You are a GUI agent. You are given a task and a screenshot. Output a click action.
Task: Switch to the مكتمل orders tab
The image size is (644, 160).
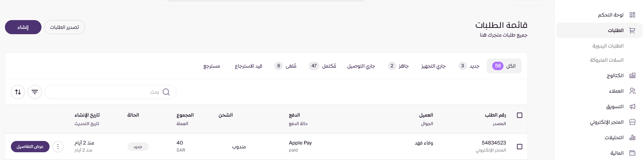point(323,66)
